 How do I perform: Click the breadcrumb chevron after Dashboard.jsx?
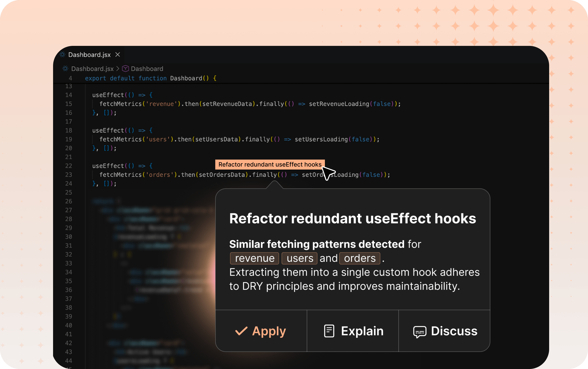(118, 69)
